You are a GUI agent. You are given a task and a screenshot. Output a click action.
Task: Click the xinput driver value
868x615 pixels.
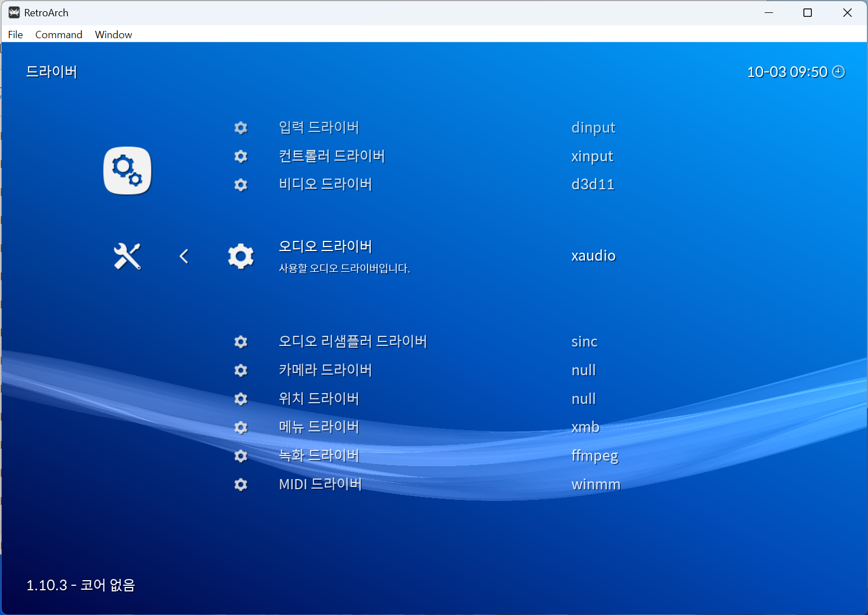[592, 157]
